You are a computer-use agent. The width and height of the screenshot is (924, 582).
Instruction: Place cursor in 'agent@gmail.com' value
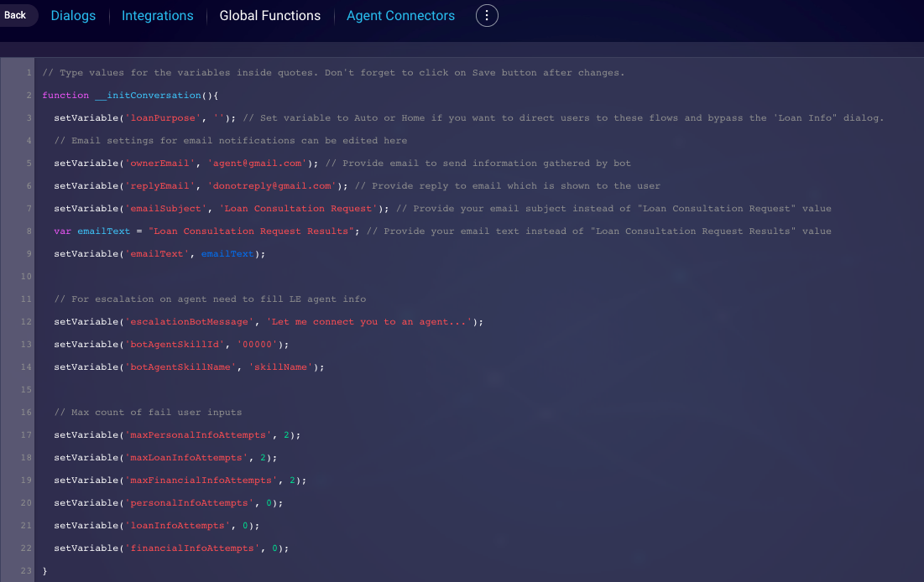pos(257,164)
